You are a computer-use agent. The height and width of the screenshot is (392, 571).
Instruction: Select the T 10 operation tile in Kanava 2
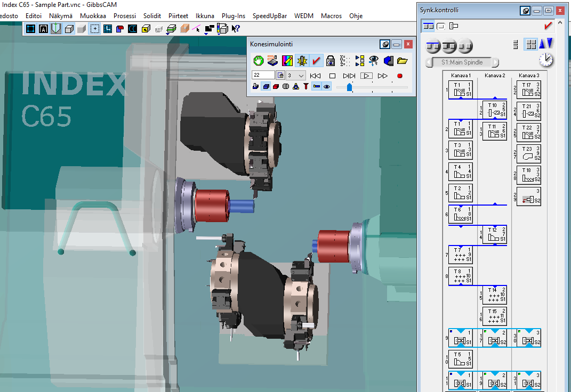(x=495, y=110)
